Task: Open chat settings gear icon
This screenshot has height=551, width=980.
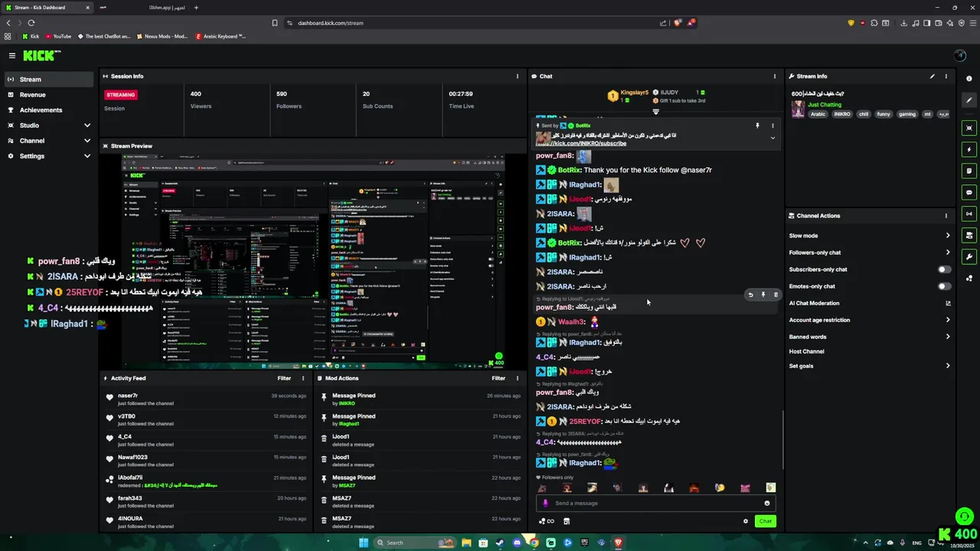Action: pos(745,521)
